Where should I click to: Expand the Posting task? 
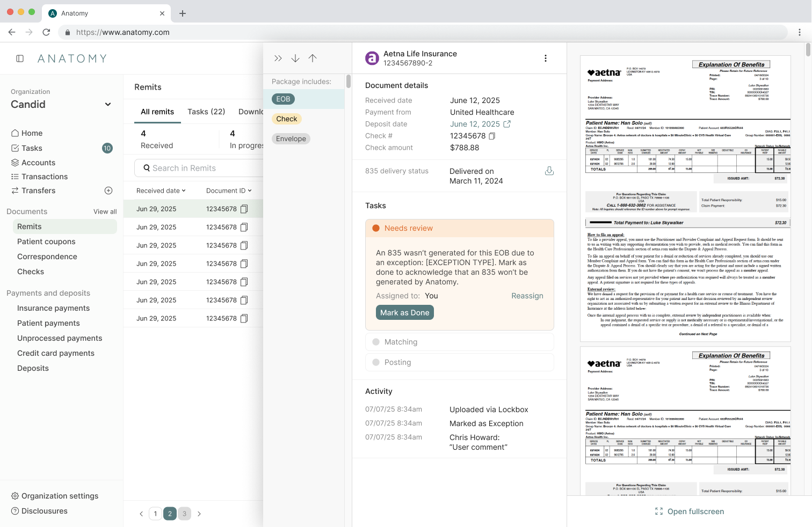460,362
